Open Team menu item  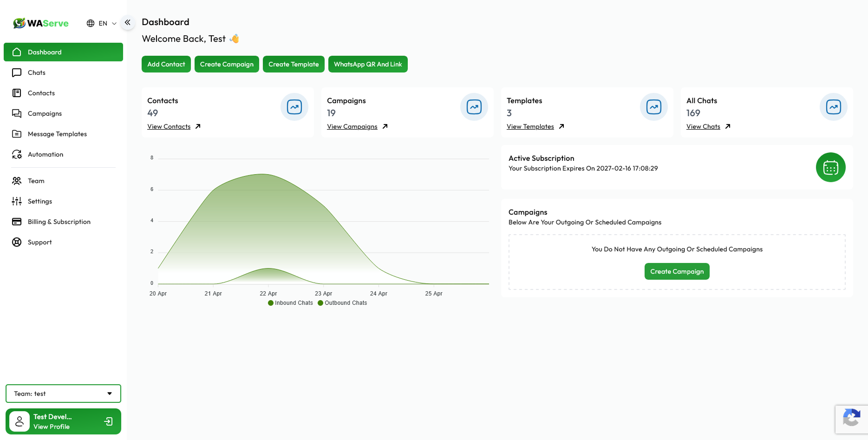tap(63, 181)
